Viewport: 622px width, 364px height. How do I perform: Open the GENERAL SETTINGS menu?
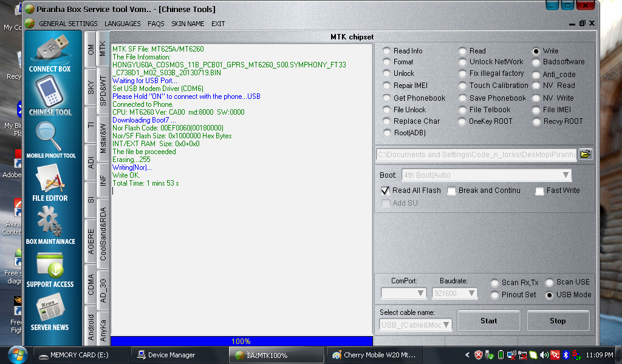(x=67, y=24)
